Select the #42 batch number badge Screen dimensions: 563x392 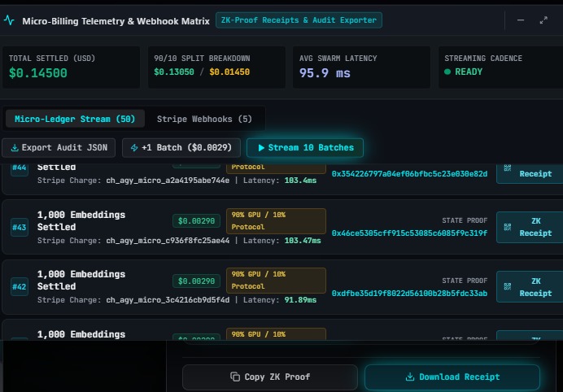(20, 286)
